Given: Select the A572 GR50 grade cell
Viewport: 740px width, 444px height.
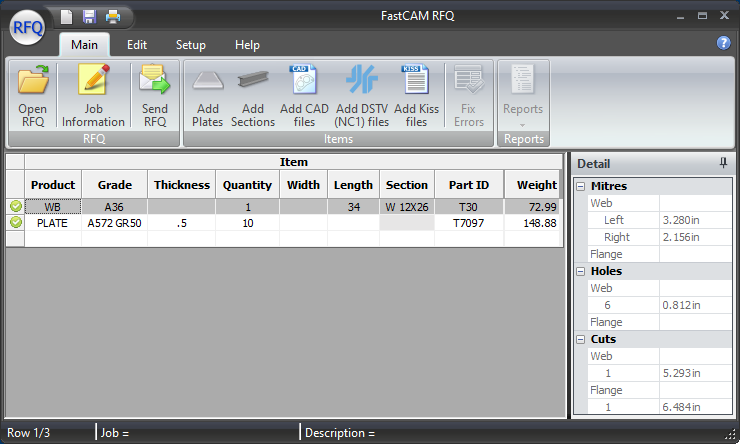Looking at the screenshot, I should (115, 223).
